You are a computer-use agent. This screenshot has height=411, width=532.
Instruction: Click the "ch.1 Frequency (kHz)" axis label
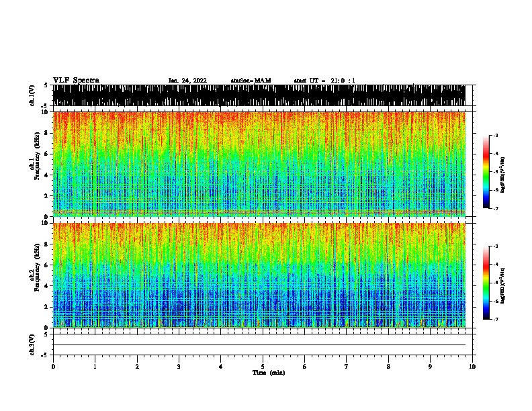[x=34, y=156]
